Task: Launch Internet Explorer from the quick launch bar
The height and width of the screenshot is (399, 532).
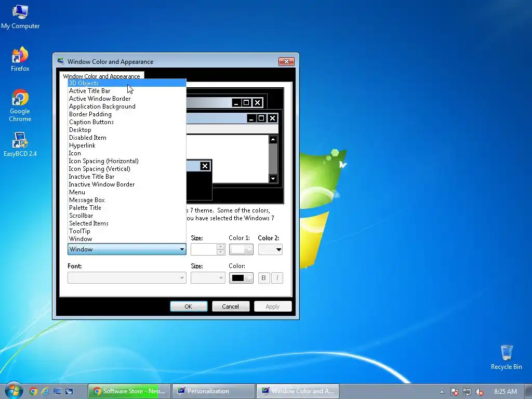Action: 45,391
